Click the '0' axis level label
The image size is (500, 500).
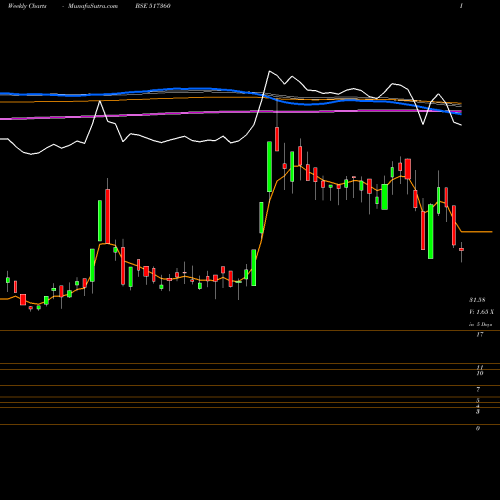click(478, 428)
